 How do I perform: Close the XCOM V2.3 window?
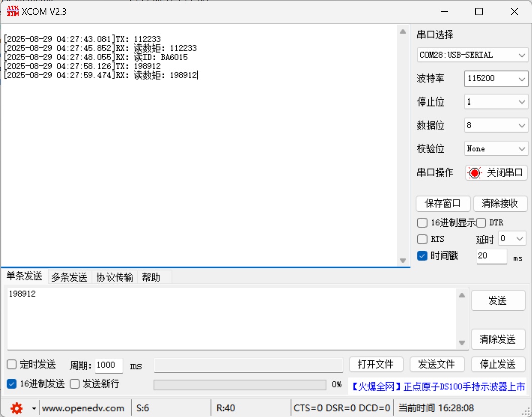click(x=514, y=11)
